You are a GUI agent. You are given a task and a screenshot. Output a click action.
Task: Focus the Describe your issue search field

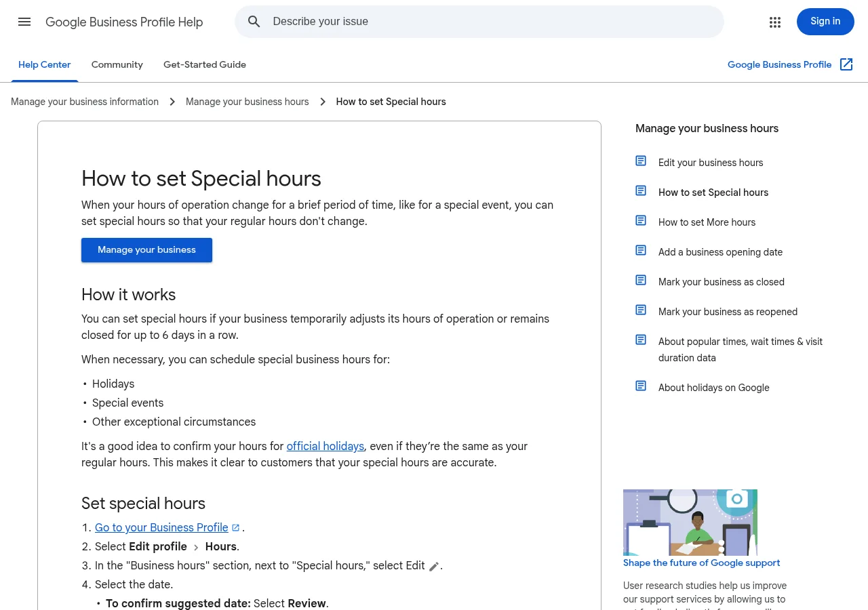[479, 22]
